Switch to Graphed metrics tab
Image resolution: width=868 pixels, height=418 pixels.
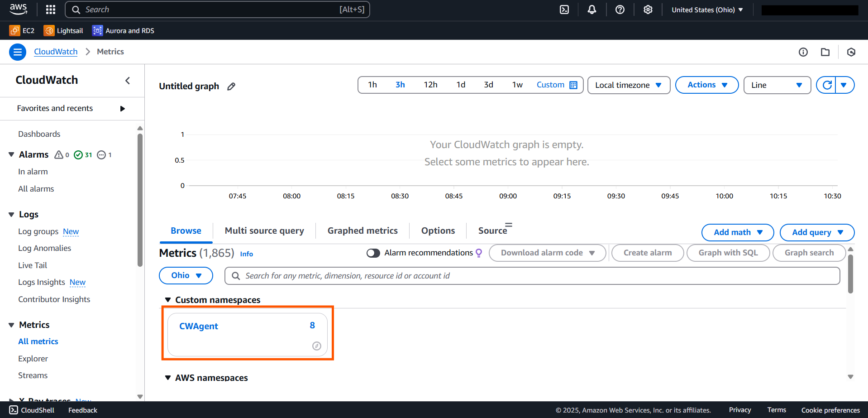pos(362,231)
